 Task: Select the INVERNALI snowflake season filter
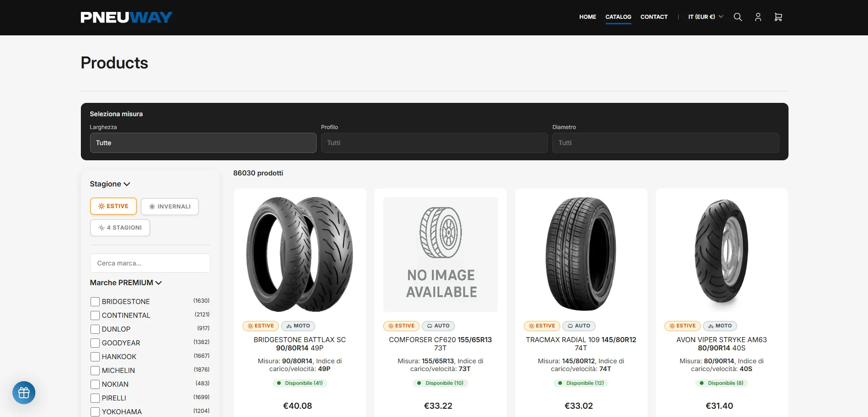[170, 207]
